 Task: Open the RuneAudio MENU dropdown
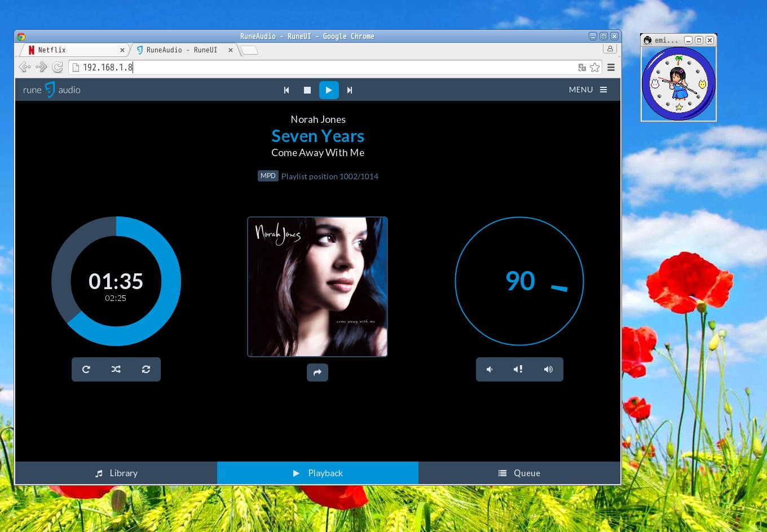(588, 90)
